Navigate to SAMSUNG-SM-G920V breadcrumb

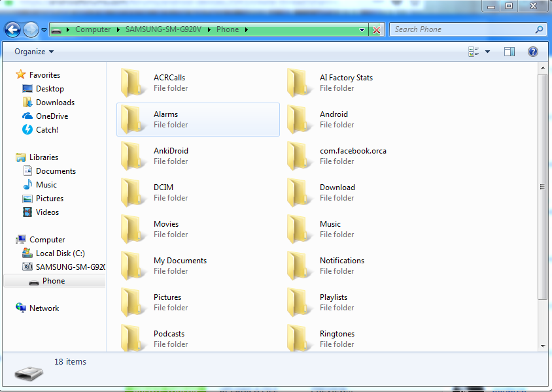pos(164,29)
